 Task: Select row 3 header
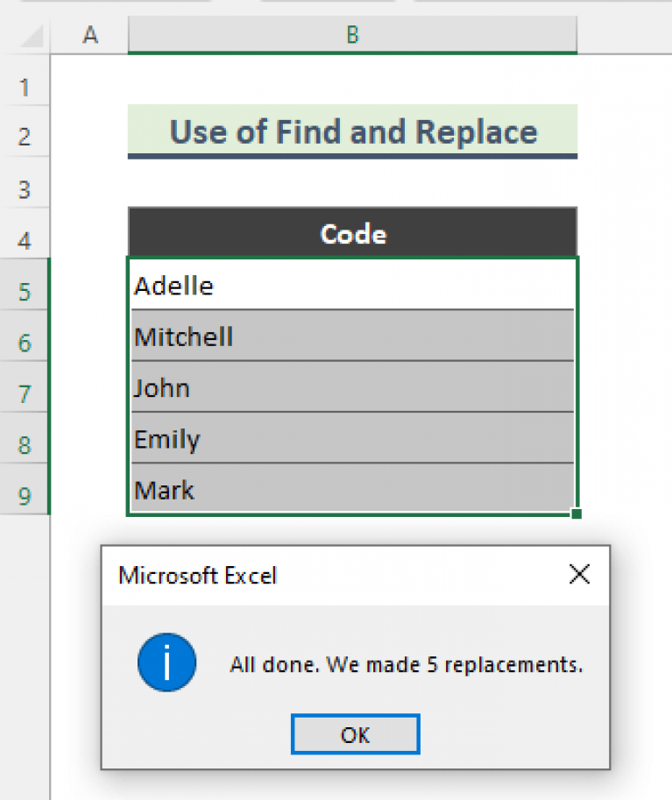24,189
